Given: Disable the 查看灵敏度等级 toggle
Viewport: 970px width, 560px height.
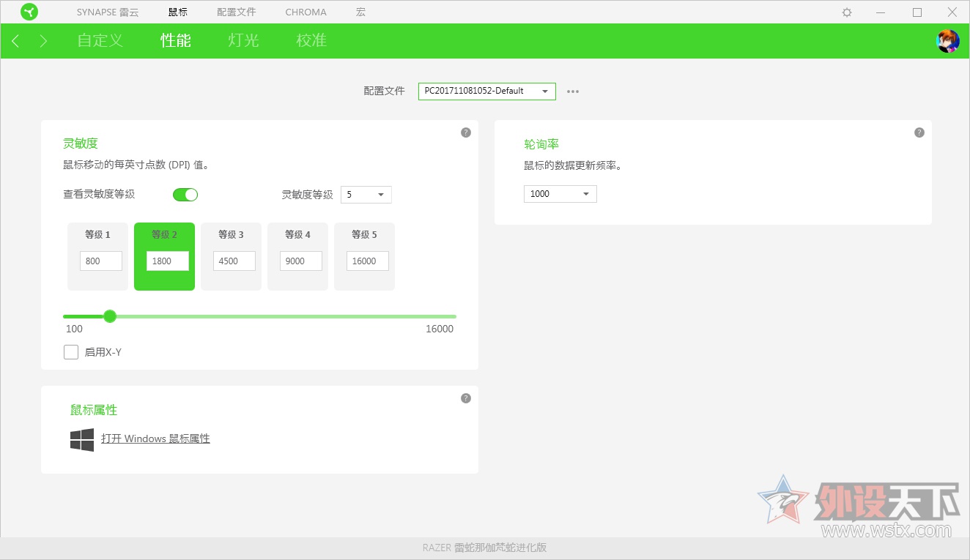Looking at the screenshot, I should pos(185,194).
